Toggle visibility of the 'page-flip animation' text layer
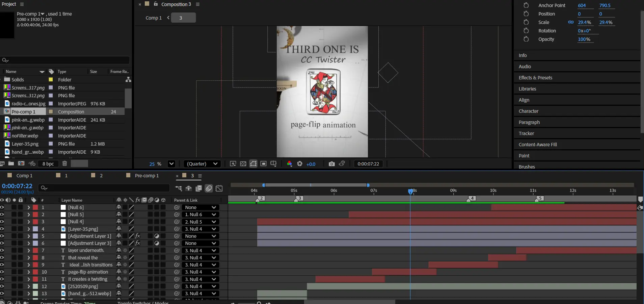The height and width of the screenshot is (304, 644). (2, 272)
